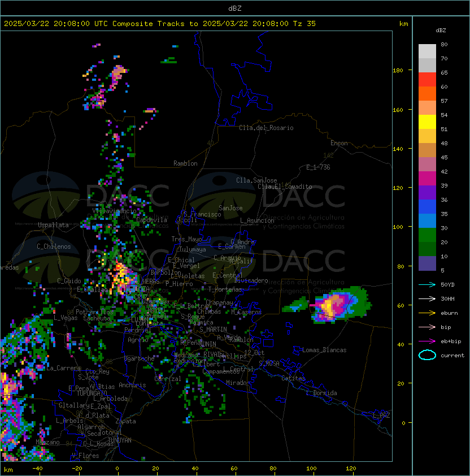
Task: Click the L_Dormida map label
Action: 321,393
